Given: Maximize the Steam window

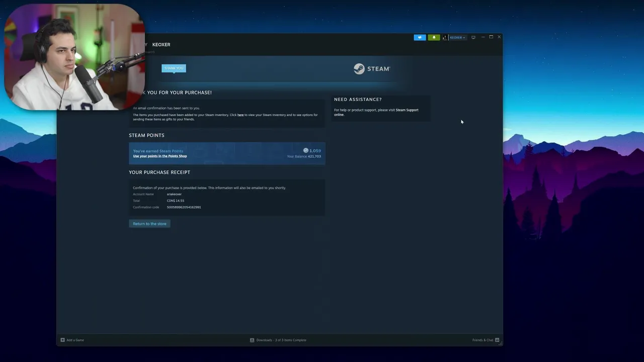Looking at the screenshot, I should [x=491, y=37].
